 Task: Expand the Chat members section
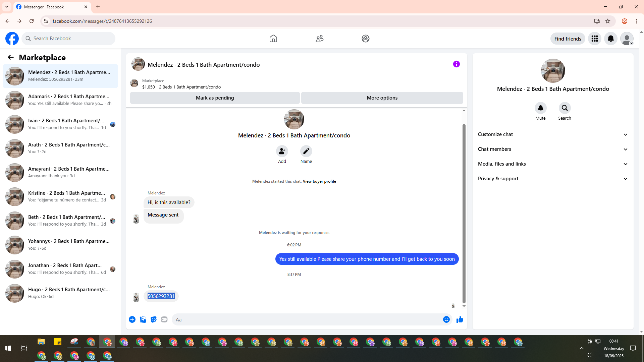click(x=553, y=149)
